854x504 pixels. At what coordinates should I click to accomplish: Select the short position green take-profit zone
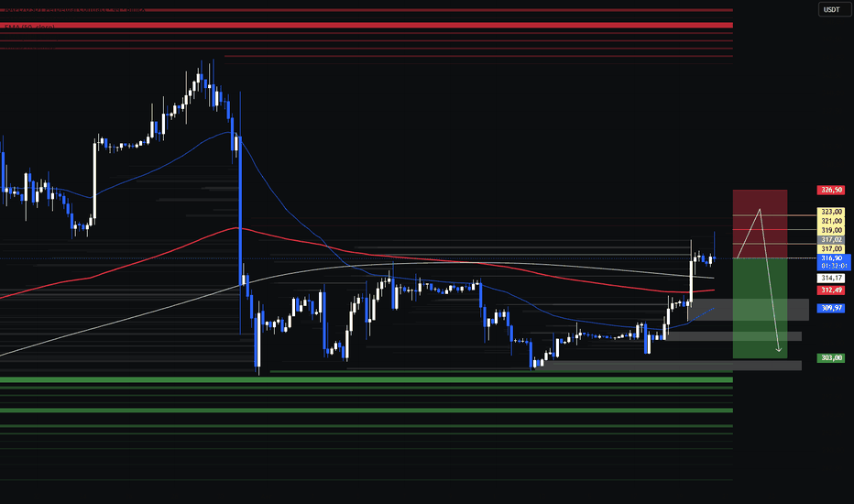pos(760,309)
